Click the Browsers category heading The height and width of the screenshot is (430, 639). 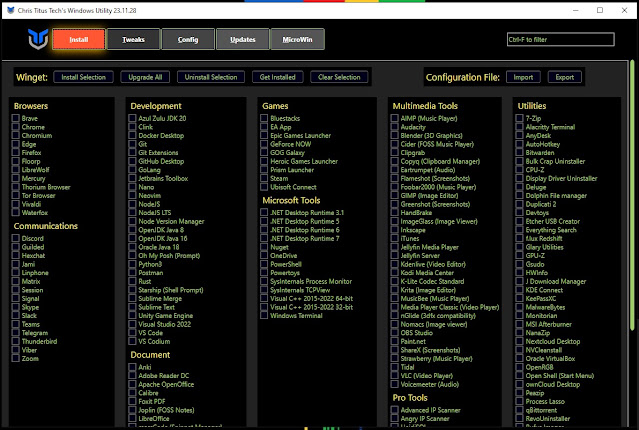coord(31,106)
